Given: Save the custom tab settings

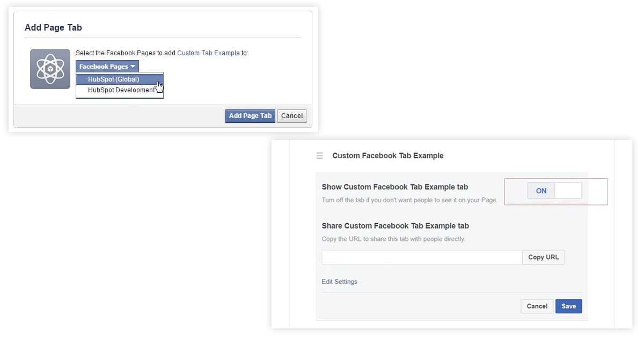Looking at the screenshot, I should click(x=569, y=306).
